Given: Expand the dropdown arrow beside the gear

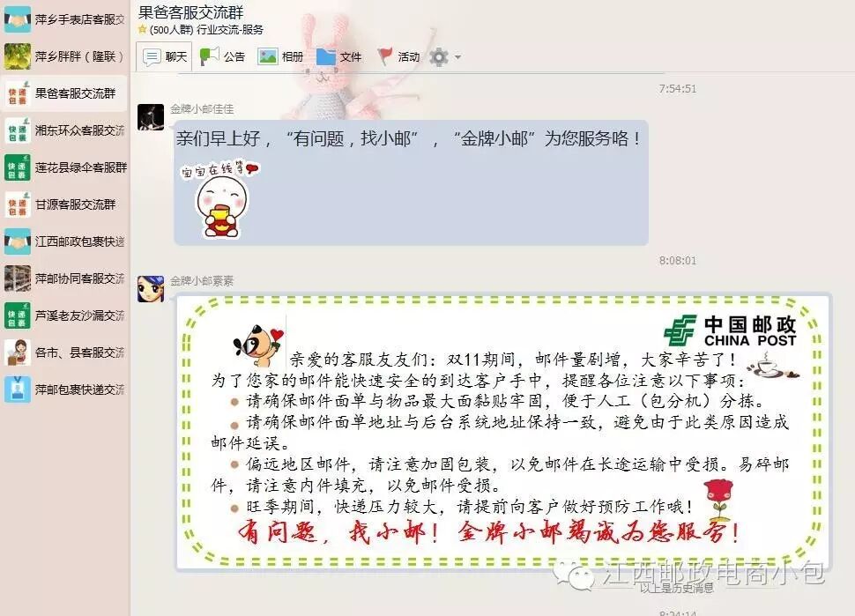Looking at the screenshot, I should pyautogui.click(x=457, y=56).
